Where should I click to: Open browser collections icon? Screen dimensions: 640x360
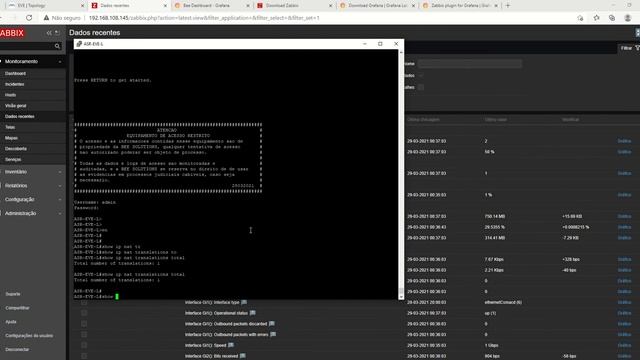coord(611,18)
